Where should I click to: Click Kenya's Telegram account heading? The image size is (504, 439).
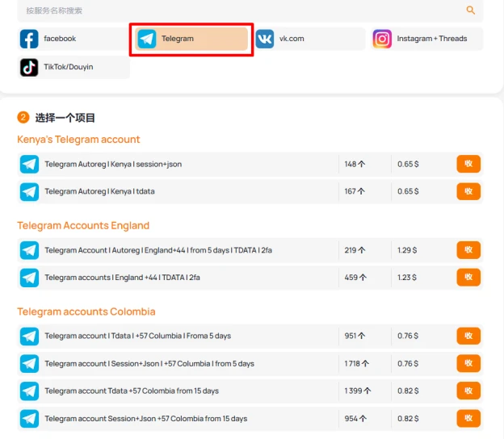point(78,140)
